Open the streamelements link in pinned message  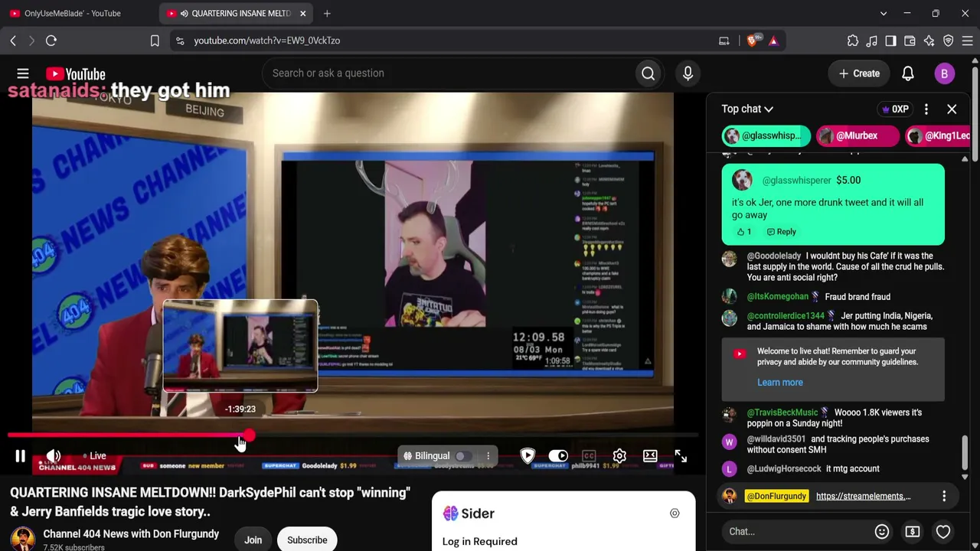[863, 497]
